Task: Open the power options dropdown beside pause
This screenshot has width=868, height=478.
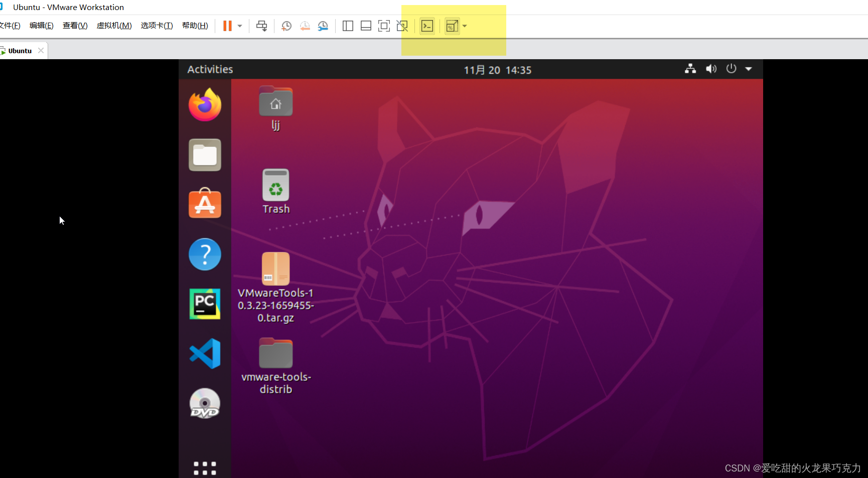Action: (x=240, y=26)
